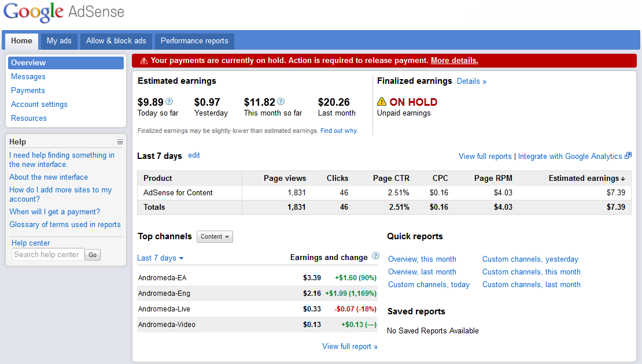
Task: Click More details link in the red banner
Action: coord(455,61)
